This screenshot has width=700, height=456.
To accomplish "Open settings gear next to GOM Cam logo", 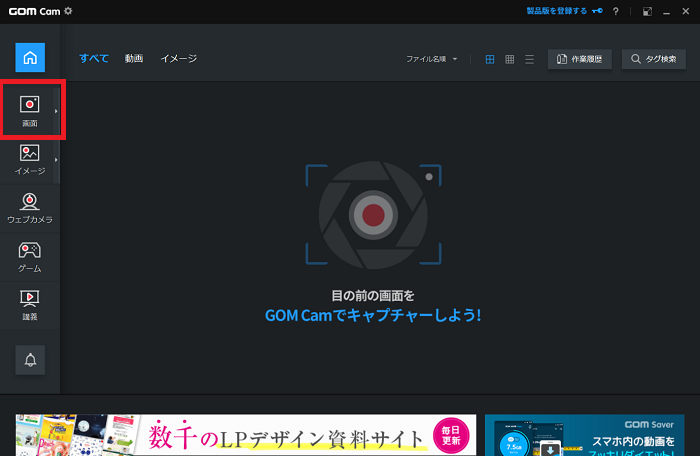I will pos(68,11).
